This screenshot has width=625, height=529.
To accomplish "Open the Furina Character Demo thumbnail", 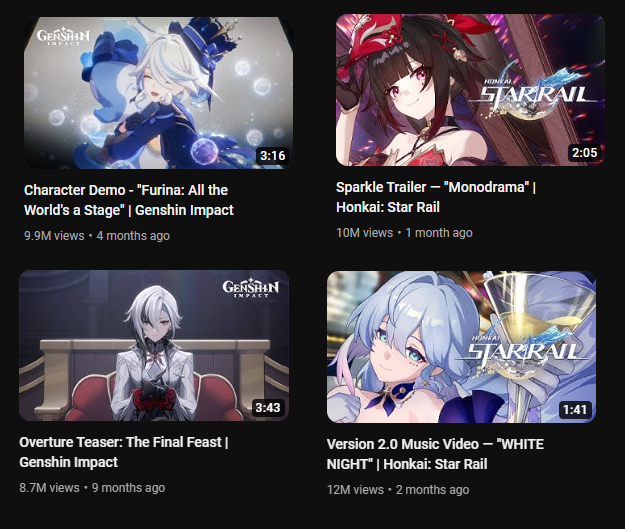I will point(158,92).
